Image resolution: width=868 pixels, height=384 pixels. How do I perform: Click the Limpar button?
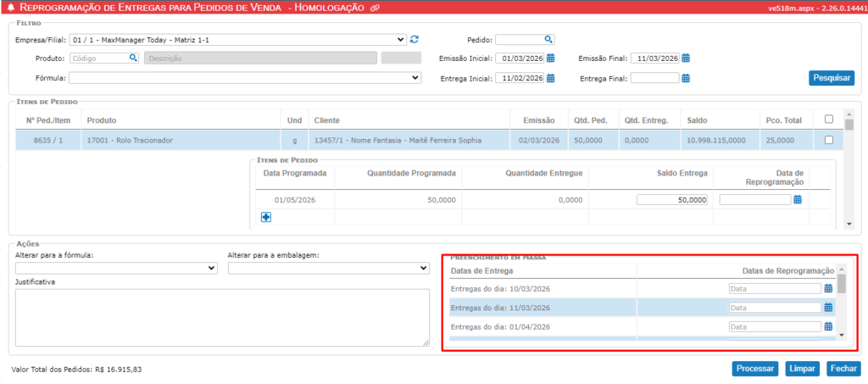tap(801, 369)
